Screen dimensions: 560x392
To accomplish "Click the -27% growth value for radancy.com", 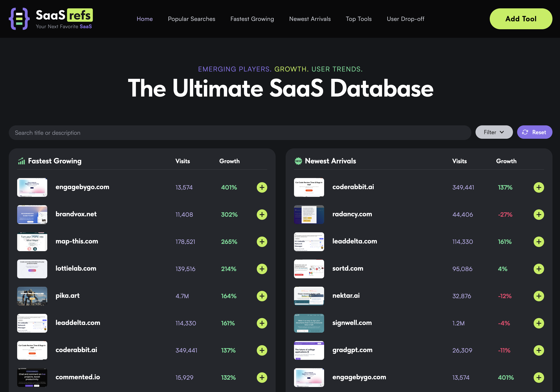I will (505, 215).
